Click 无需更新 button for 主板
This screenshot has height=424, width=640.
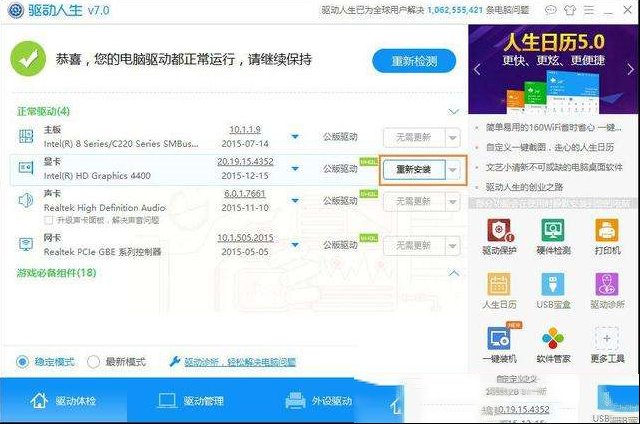(x=414, y=138)
